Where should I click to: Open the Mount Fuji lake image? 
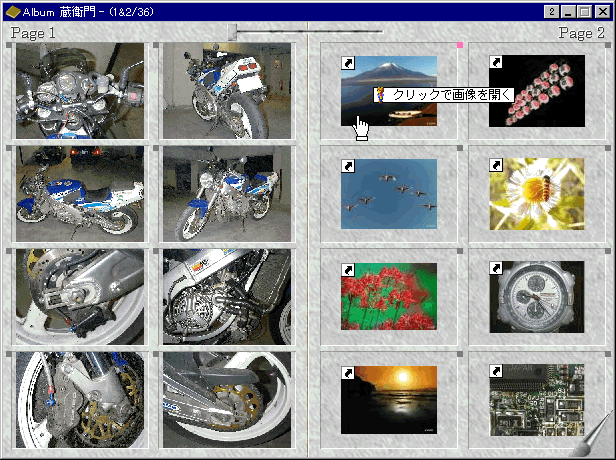[389, 91]
